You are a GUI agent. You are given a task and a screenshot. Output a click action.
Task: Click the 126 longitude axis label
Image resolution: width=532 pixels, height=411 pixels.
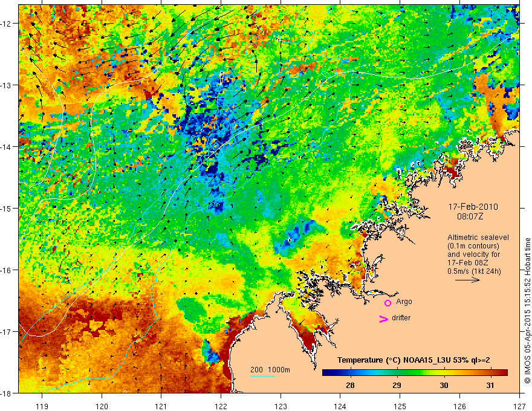click(x=459, y=406)
